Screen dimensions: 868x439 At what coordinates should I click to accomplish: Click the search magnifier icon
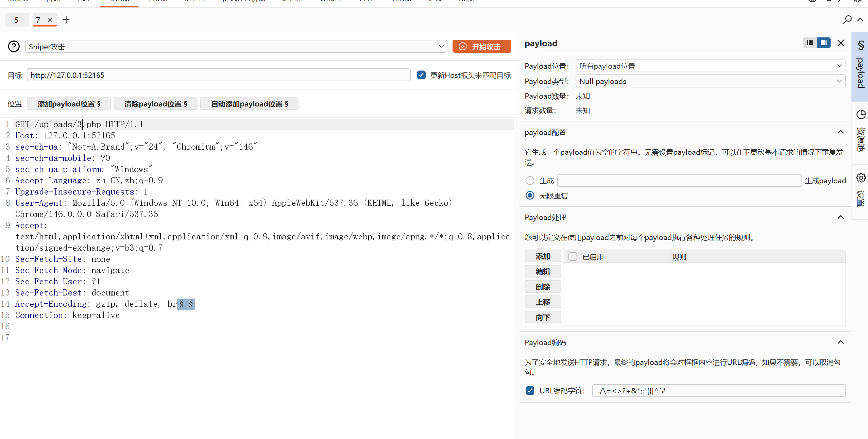pos(847,20)
